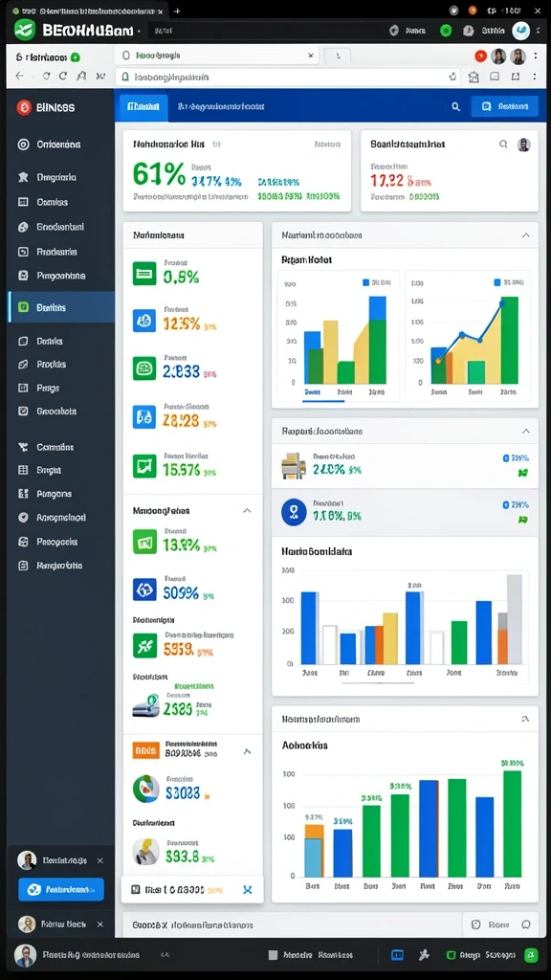
Task: Collapse the bottom bar-chart panel using its chevron
Action: coord(525,720)
